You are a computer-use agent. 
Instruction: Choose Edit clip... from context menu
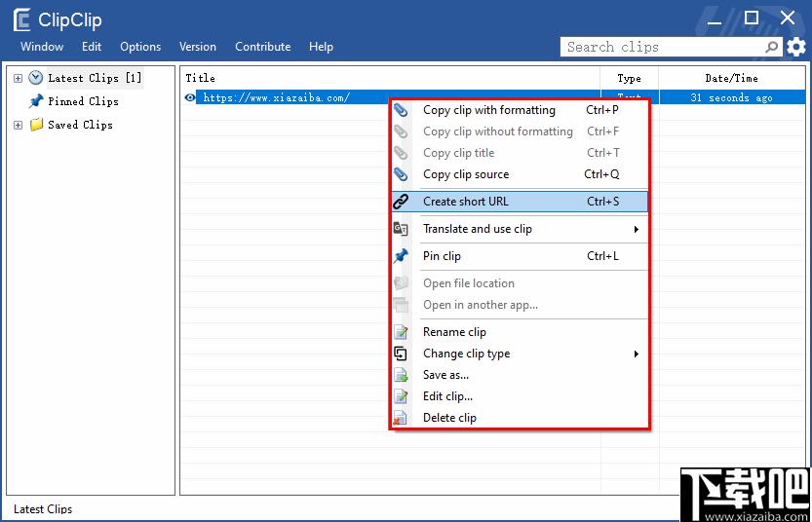[520, 396]
